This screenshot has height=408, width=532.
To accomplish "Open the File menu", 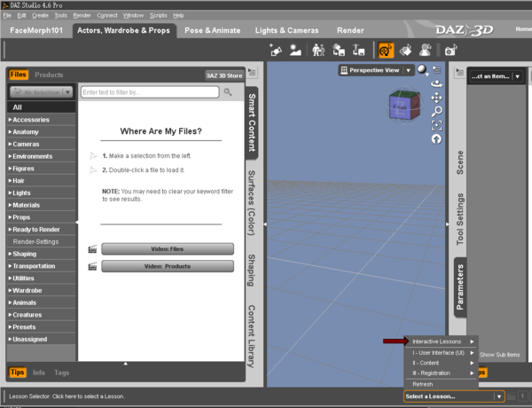I will click(7, 16).
